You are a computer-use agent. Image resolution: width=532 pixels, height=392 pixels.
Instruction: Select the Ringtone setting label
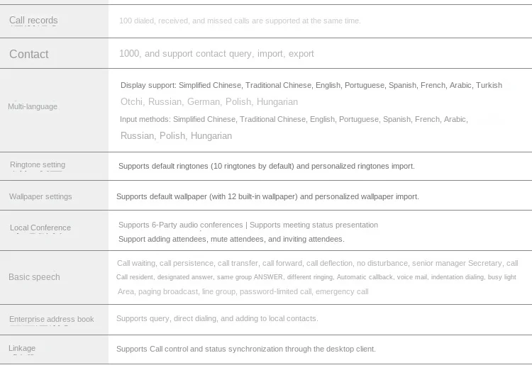38,164
